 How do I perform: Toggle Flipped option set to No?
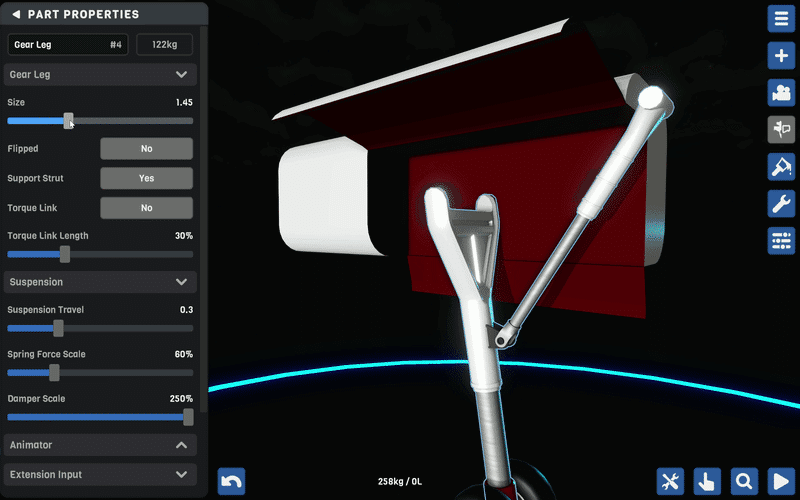coord(146,148)
